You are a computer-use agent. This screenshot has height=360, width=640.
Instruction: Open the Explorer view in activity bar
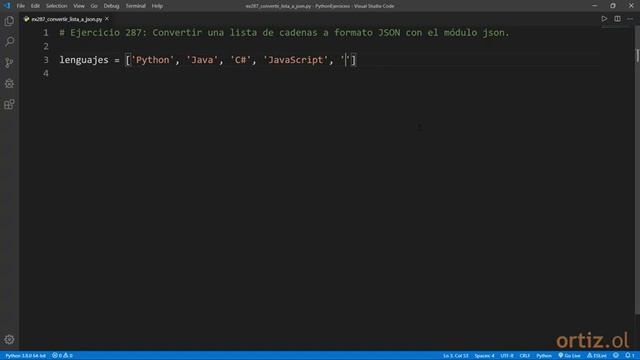(9, 21)
